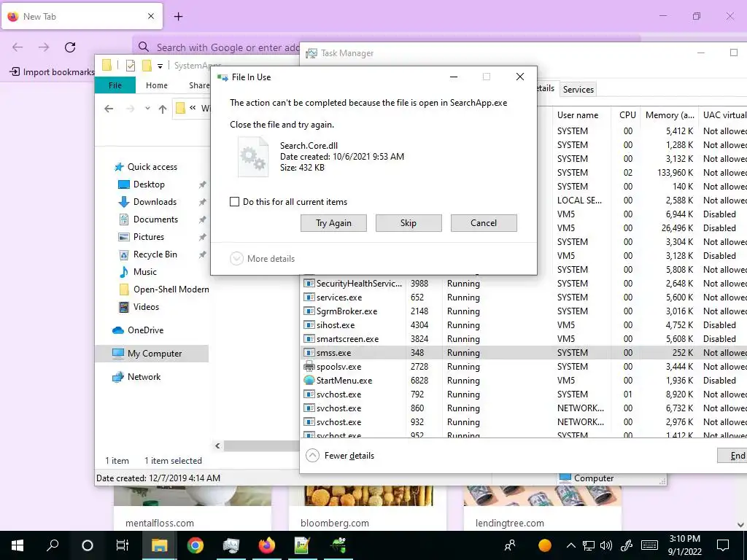Go up one folder level in File Explorer
This screenshot has width=747, height=560.
pyautogui.click(x=163, y=109)
